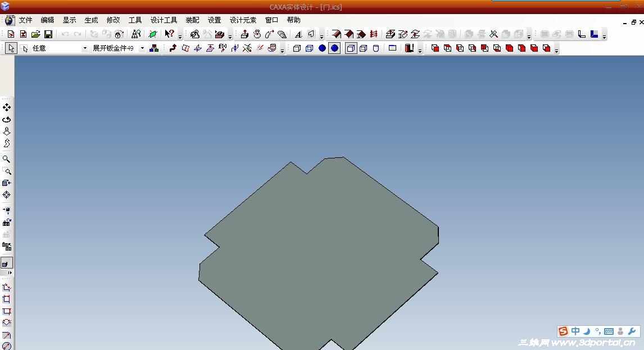This screenshot has width=644, height=350.
Task: Expand the left toolbar small arrow expander
Action: (10, 273)
